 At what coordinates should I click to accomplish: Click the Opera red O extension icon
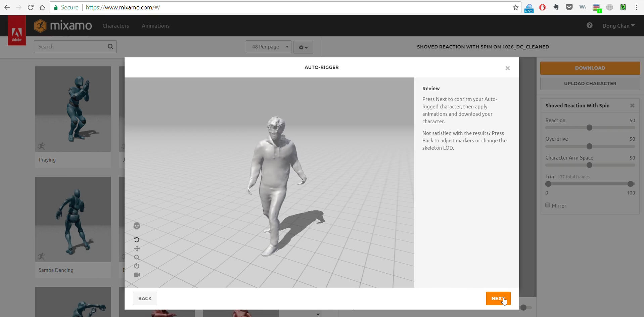click(x=542, y=7)
